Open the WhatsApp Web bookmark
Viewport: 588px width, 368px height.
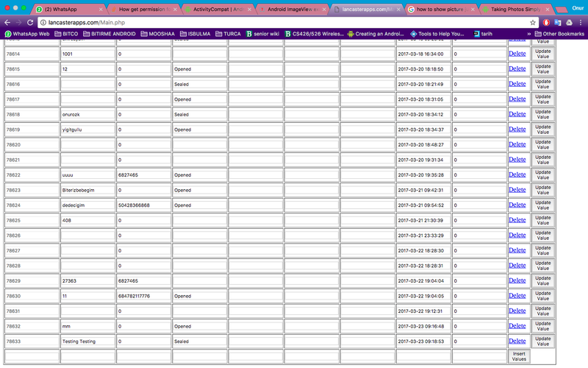tap(27, 34)
